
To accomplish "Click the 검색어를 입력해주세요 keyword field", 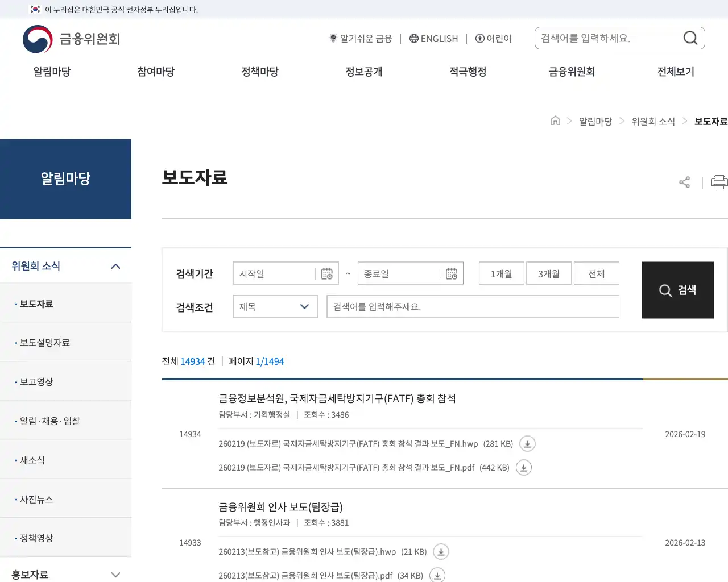I will [473, 307].
